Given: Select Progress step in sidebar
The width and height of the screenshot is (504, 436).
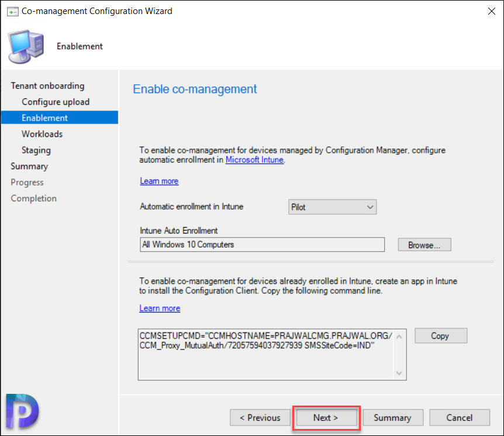Looking at the screenshot, I should (x=27, y=183).
